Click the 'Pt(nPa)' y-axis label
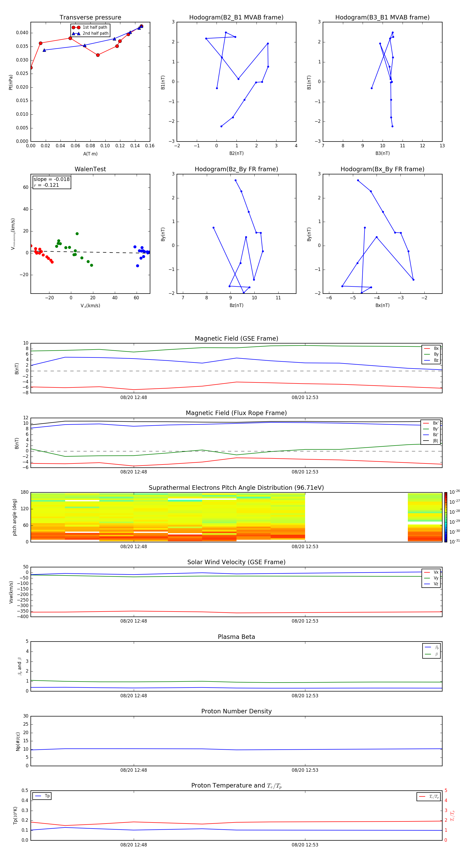The height and width of the screenshot is (868, 473). (x=11, y=82)
